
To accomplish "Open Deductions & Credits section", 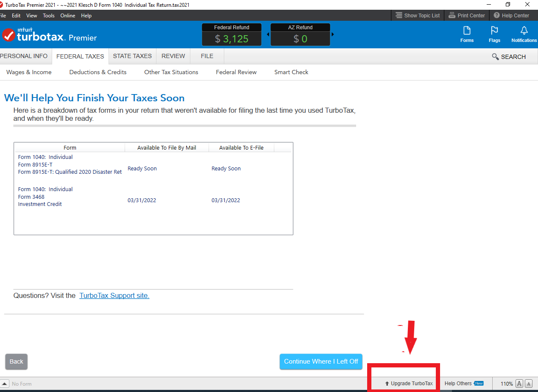I will pyautogui.click(x=98, y=72).
